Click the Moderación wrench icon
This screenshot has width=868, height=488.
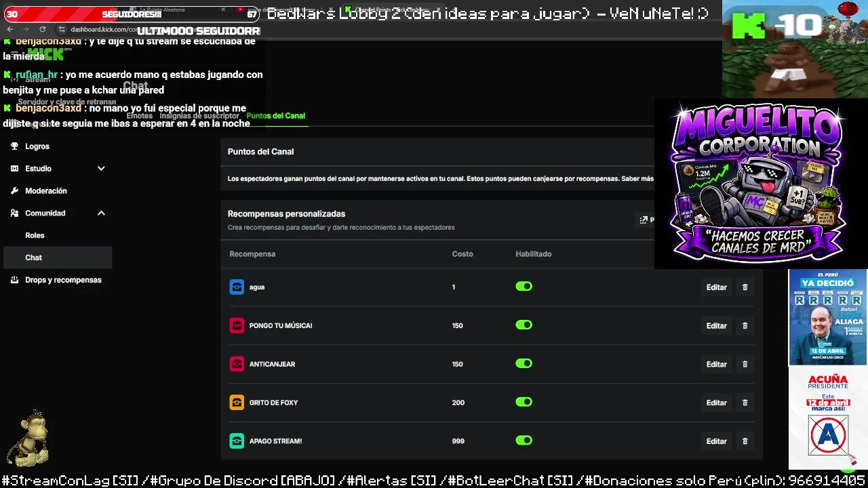[14, 191]
